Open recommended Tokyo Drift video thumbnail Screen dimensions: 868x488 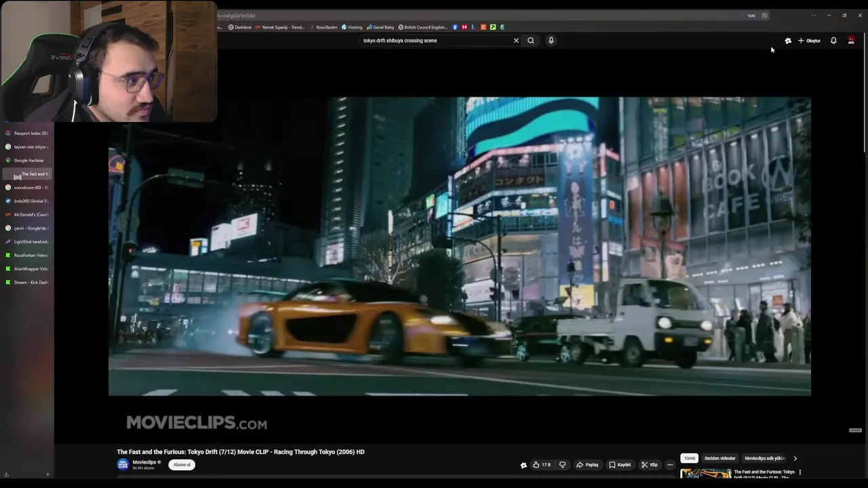click(706, 474)
